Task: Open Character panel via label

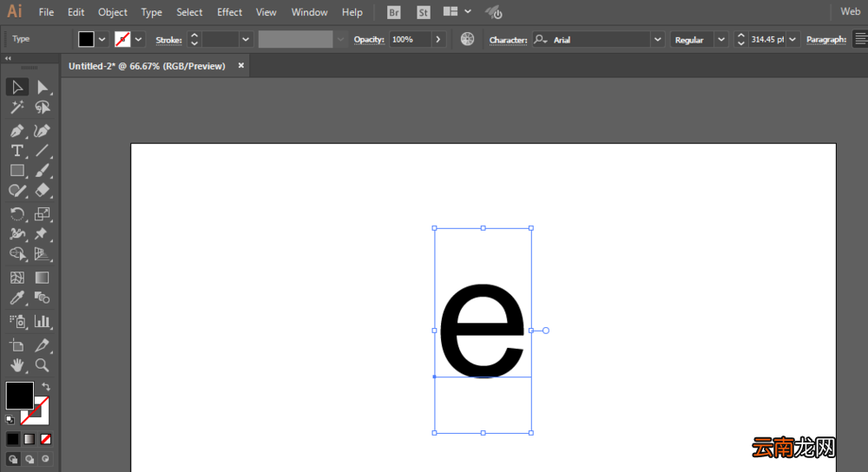Action: (508, 40)
